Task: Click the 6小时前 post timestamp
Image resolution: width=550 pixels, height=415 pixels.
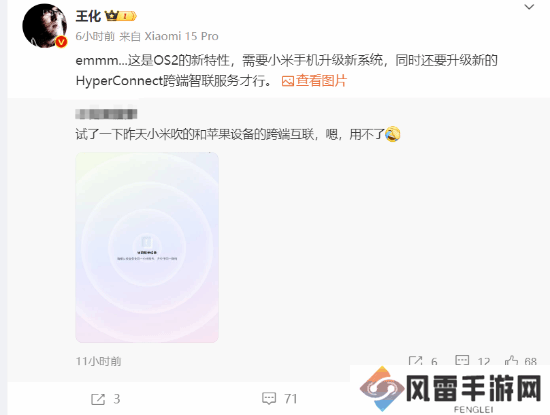Action: click(95, 36)
